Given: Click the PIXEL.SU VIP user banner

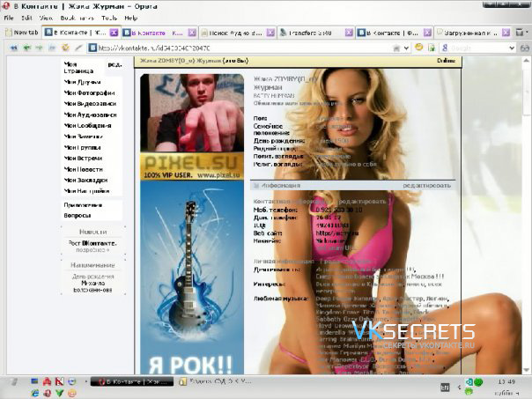Looking at the screenshot, I should 192,166.
